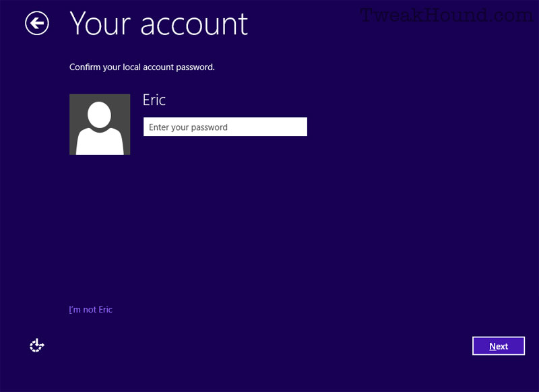
Task: Click the 'Your account' heading
Action: (x=159, y=24)
